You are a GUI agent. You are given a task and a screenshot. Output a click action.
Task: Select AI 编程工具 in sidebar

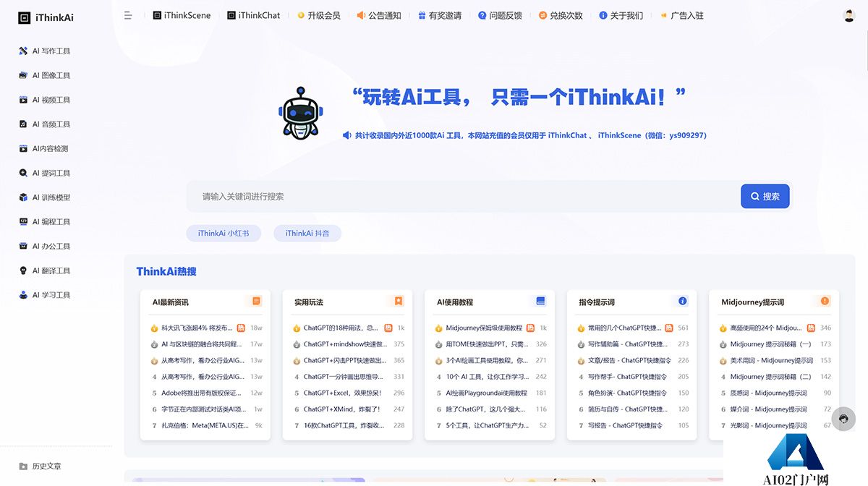pos(46,222)
